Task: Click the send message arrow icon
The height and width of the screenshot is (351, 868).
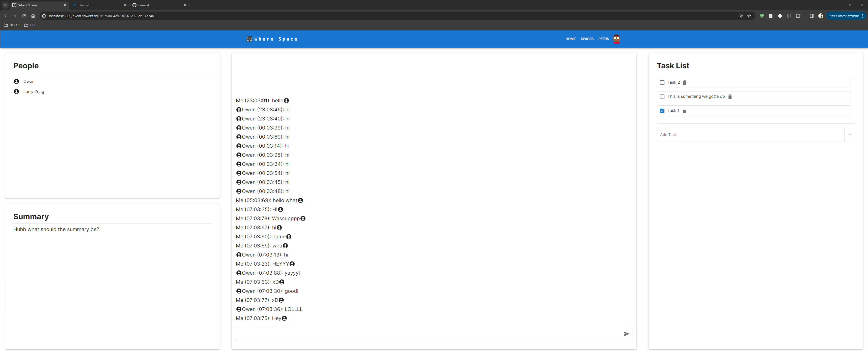Action: tap(626, 334)
